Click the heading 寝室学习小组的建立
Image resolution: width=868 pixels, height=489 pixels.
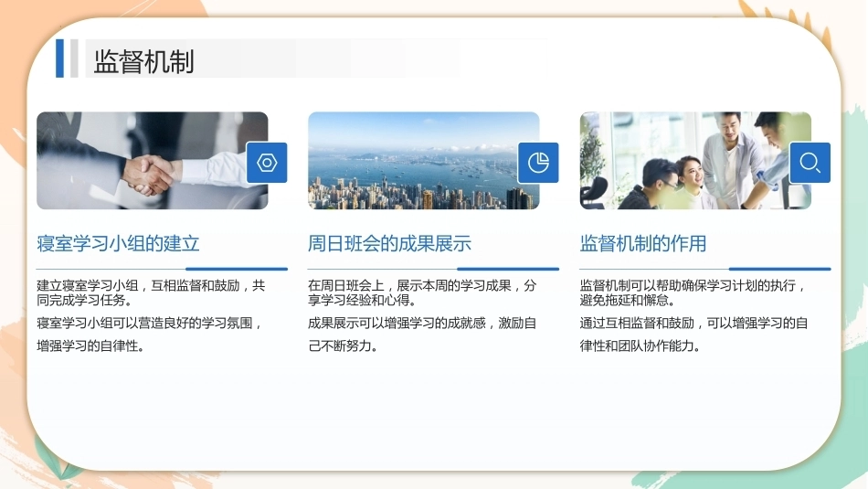[118, 244]
